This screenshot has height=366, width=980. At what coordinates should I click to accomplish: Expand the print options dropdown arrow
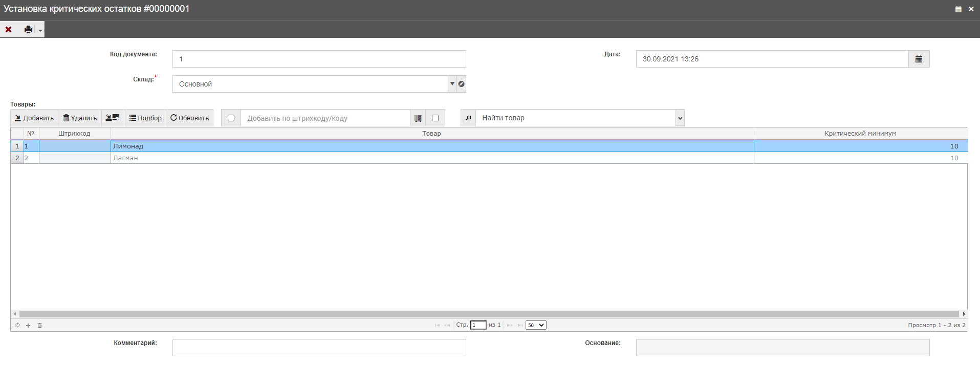(x=40, y=30)
